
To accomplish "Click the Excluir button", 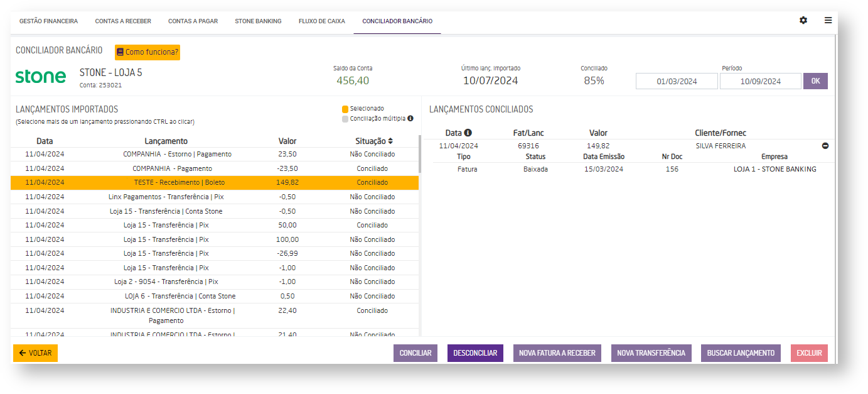I will (809, 353).
